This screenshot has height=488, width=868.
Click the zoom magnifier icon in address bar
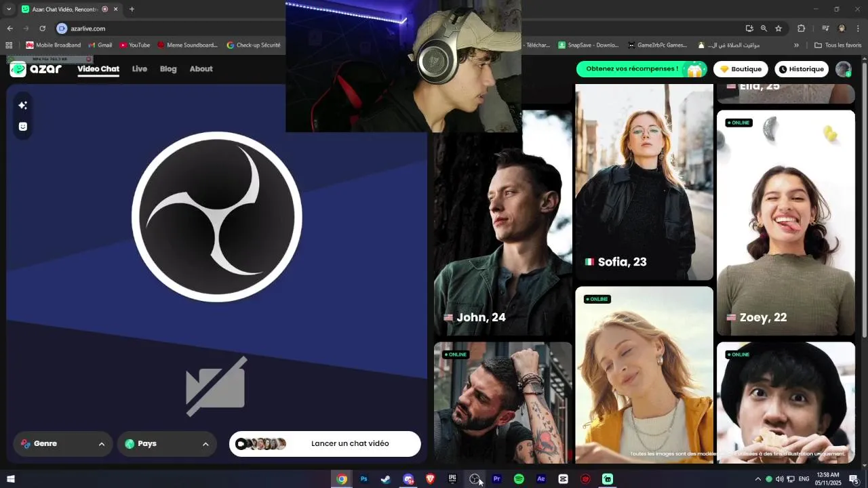tap(764, 28)
